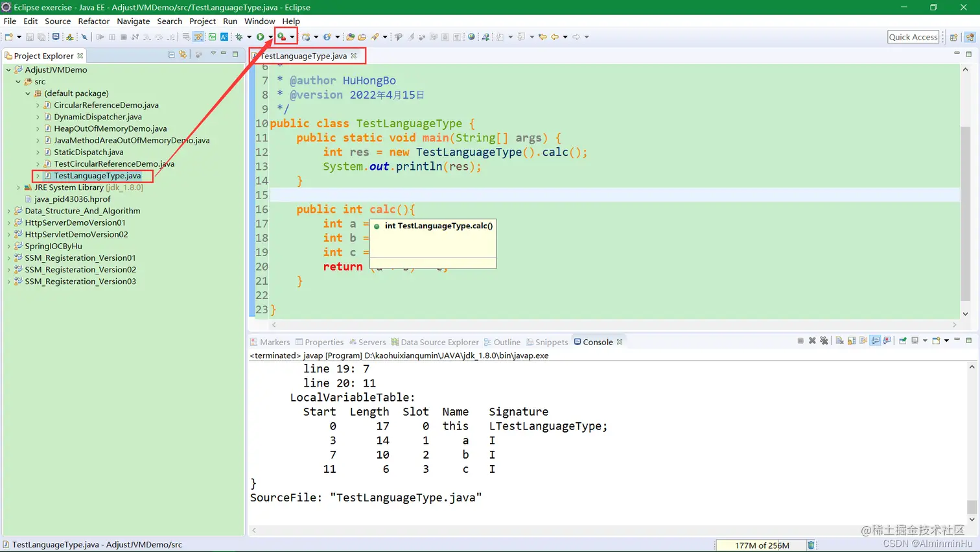Toggle Scroll Lock in Console
Screen dimensions: 980x552
[852, 341]
